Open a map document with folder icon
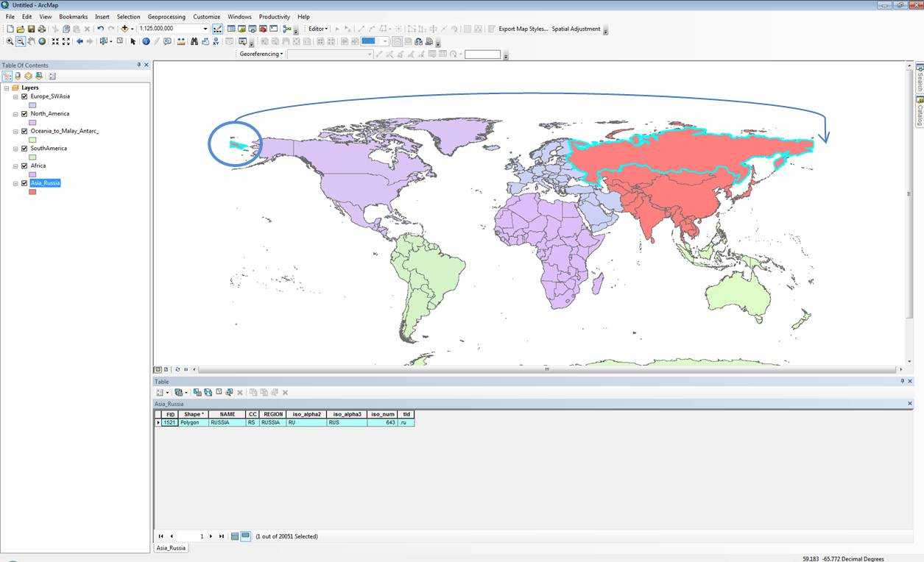Image resolution: width=924 pixels, height=562 pixels. (21, 29)
